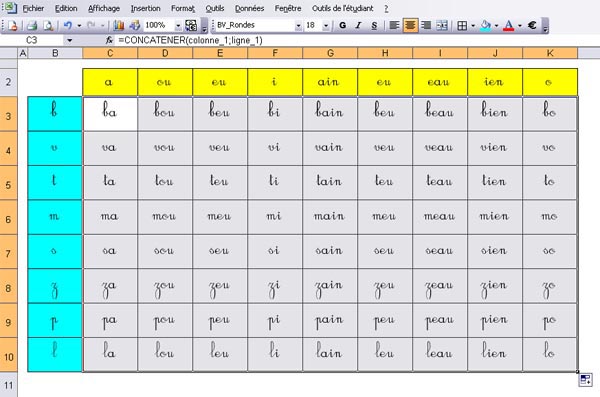Open the Données menu
Image resolution: width=600 pixels, height=397 pixels.
coord(249,8)
